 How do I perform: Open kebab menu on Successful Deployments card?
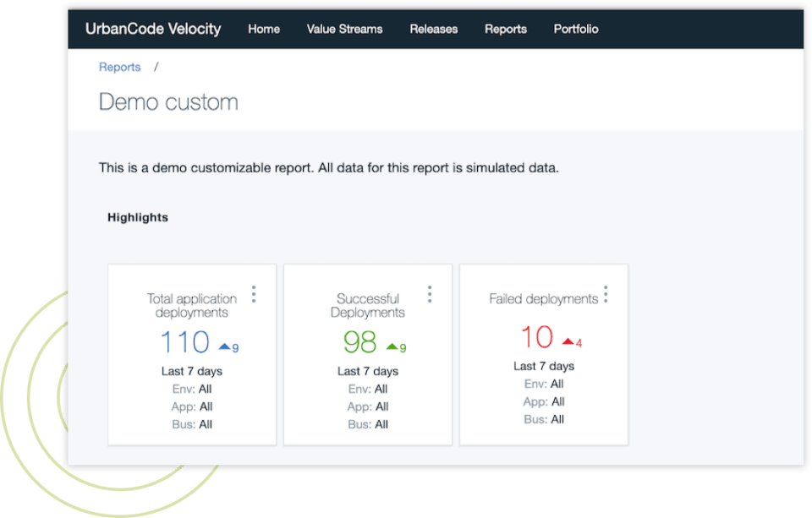tap(430, 294)
